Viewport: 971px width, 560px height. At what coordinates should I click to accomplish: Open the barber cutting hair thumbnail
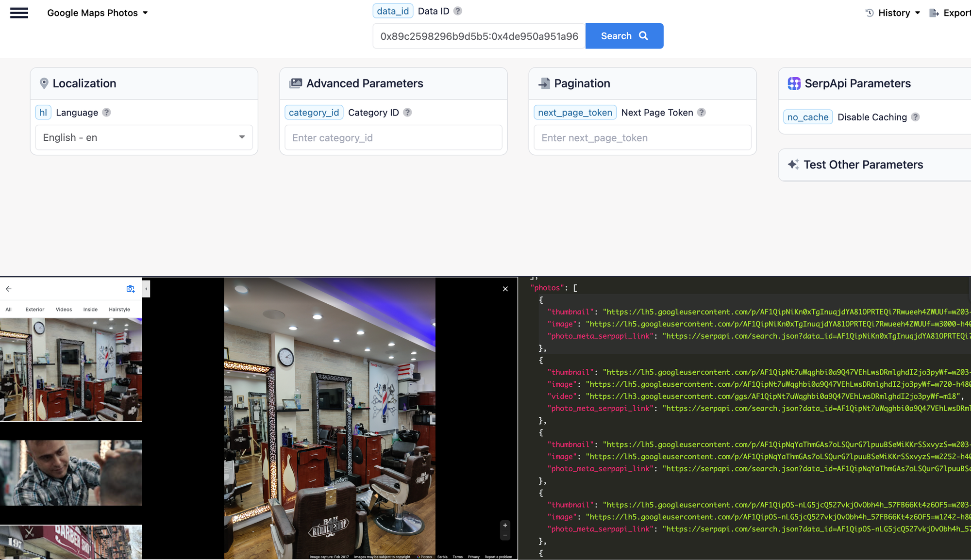pyautogui.click(x=71, y=473)
